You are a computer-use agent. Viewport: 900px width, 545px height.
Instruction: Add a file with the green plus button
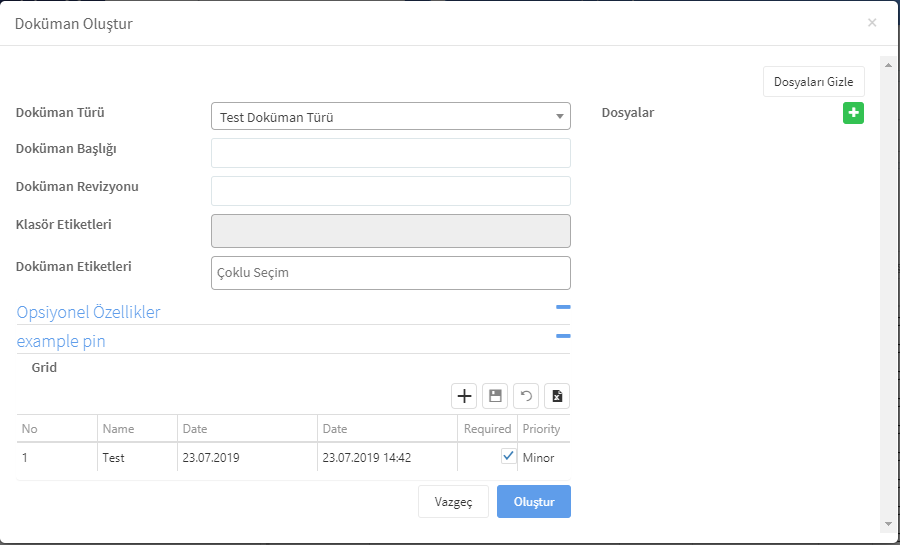click(853, 113)
